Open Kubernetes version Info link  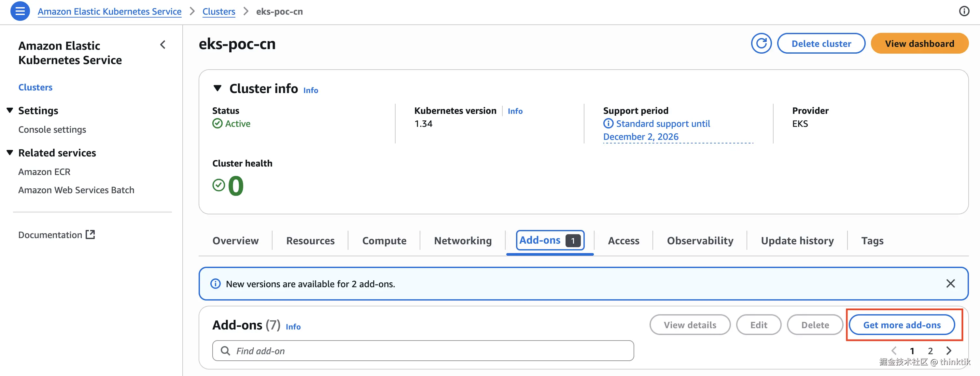pyautogui.click(x=515, y=111)
